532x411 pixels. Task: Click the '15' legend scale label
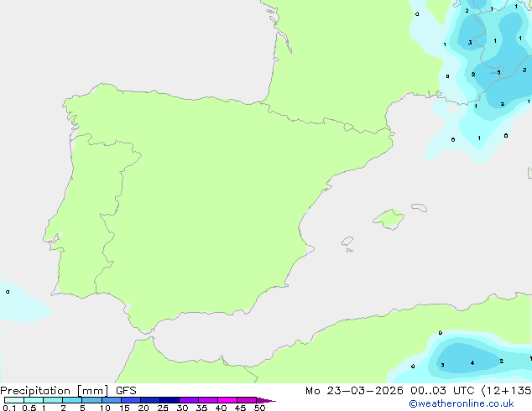[x=124, y=408]
